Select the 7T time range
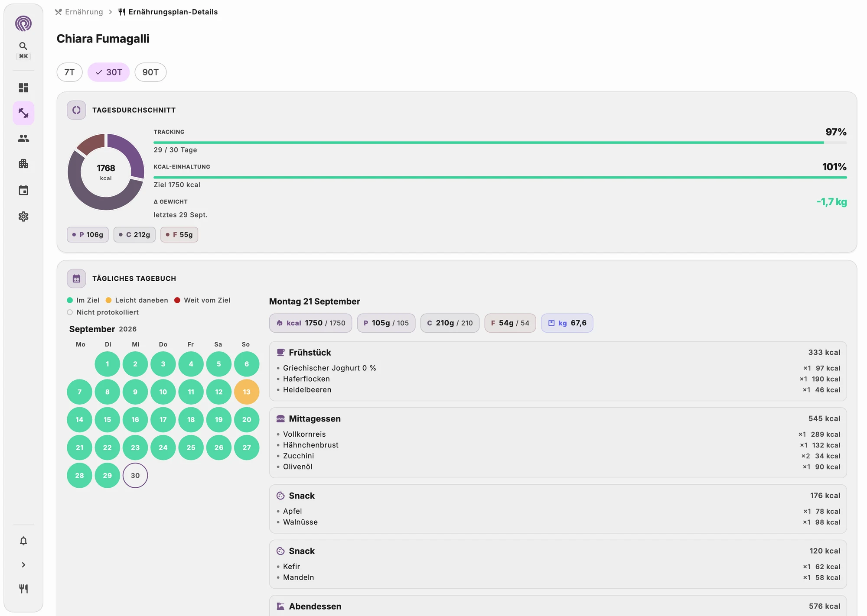 [69, 72]
